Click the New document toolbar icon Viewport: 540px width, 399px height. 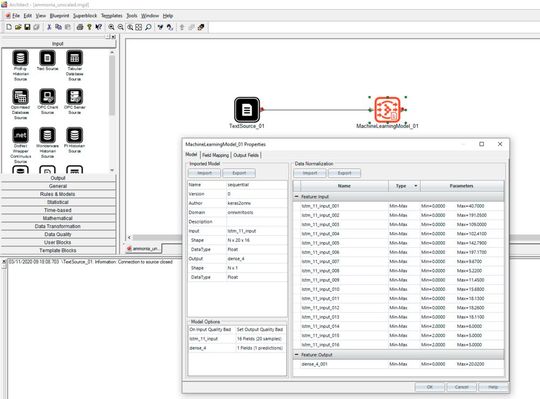click(9, 27)
